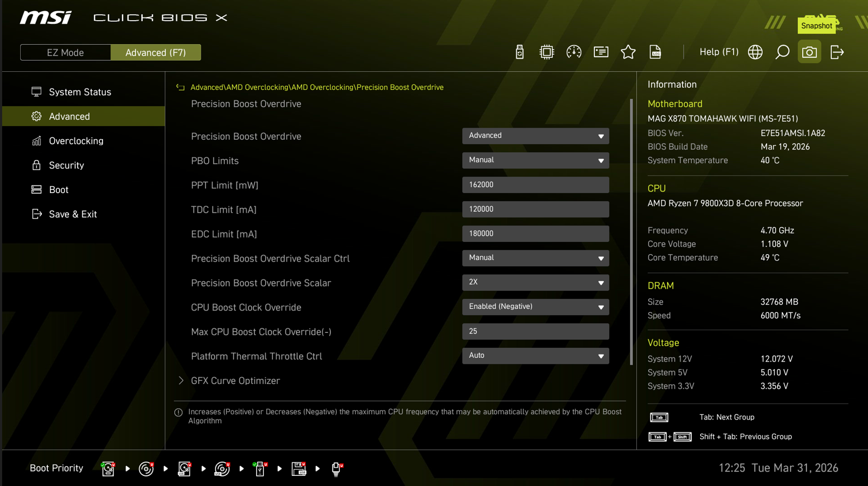Viewport: 868px width, 486px height.
Task: Open Save & Exit menu
Action: pos(83,214)
